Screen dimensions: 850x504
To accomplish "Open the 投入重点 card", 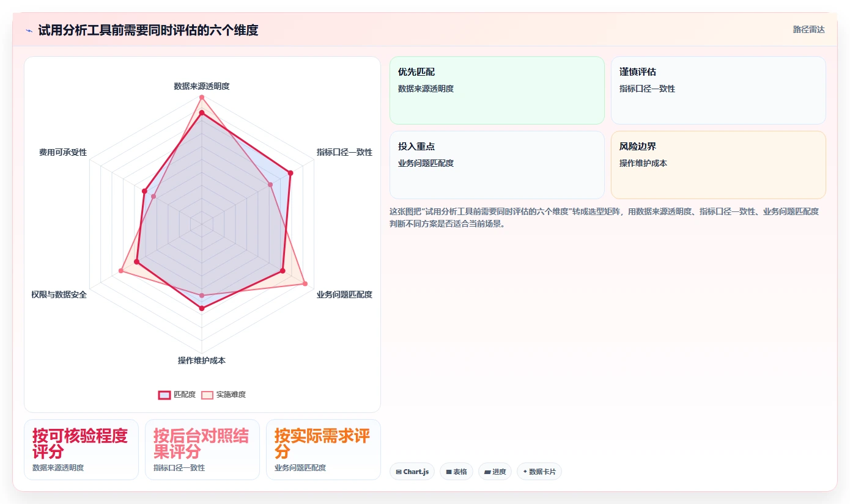I will click(x=497, y=165).
